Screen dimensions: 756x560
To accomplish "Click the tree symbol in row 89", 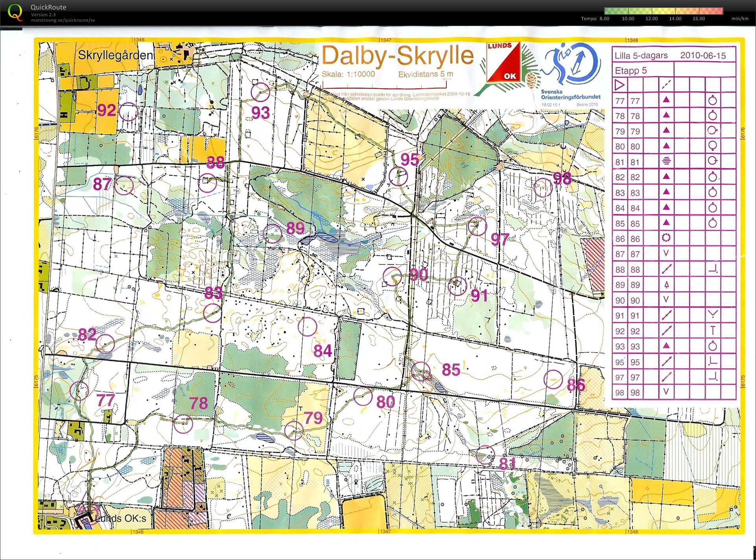I will [666, 285].
